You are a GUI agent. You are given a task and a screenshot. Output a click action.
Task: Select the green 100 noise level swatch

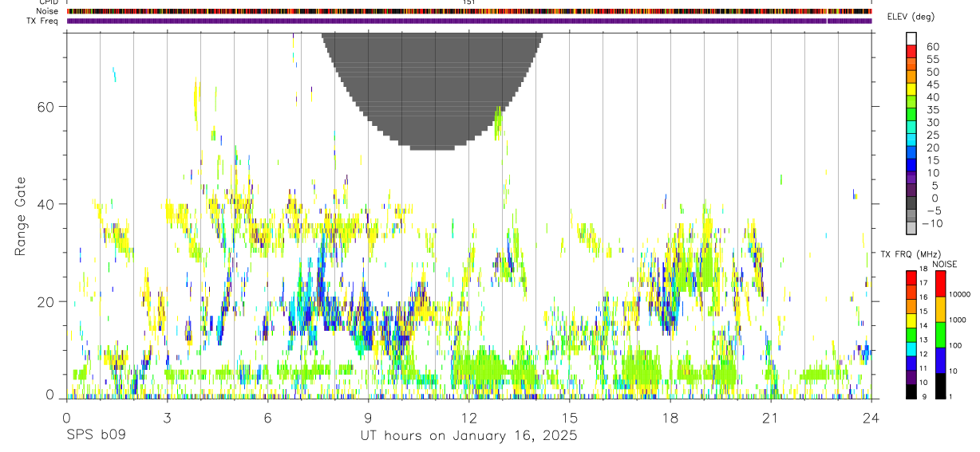pyautogui.click(x=940, y=335)
